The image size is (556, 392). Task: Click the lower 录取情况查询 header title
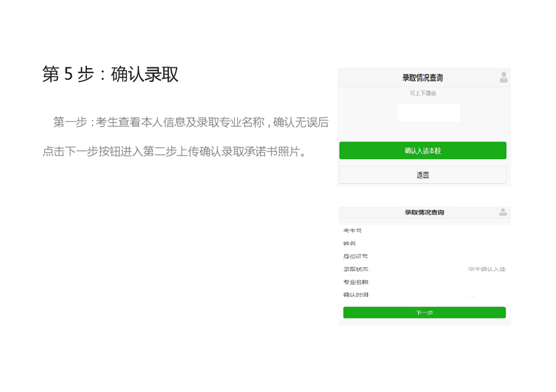pos(423,212)
